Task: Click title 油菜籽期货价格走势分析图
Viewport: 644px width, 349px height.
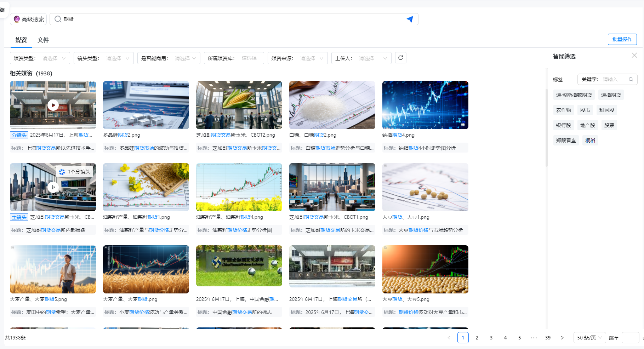Action: 242,230
